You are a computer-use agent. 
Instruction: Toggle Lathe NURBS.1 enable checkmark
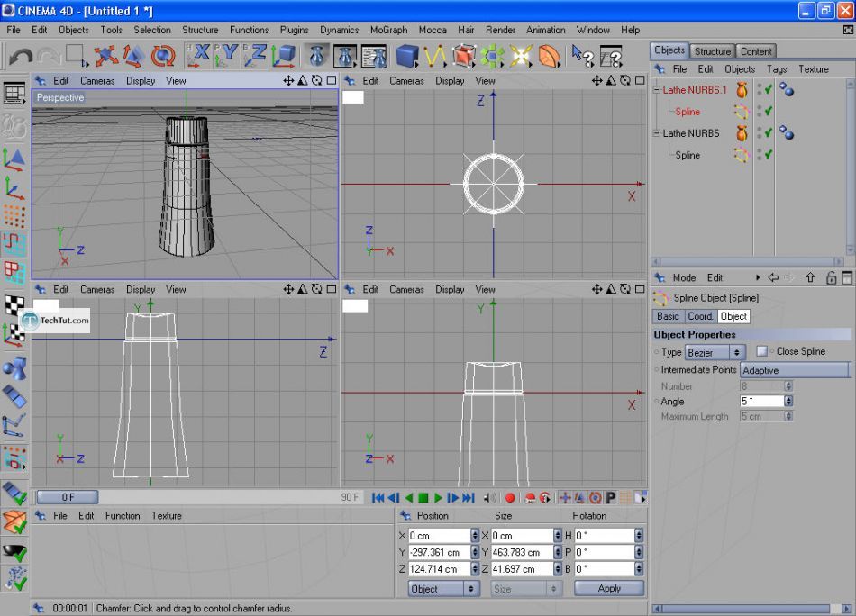[x=769, y=89]
